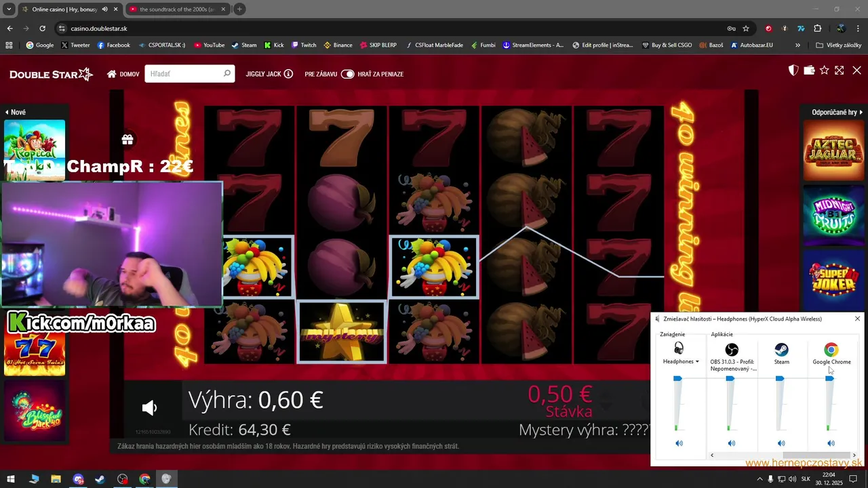Show hidden system tray icons
Image resolution: width=868 pixels, height=488 pixels.
pos(759,479)
